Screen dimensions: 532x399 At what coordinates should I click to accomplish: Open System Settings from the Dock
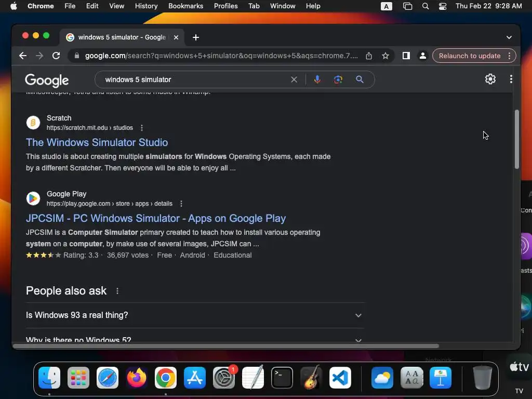[224, 378]
